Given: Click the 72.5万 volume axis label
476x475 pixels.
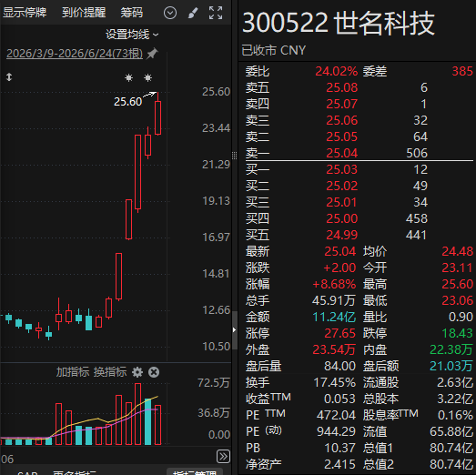Looking at the screenshot, I should coord(213,383).
